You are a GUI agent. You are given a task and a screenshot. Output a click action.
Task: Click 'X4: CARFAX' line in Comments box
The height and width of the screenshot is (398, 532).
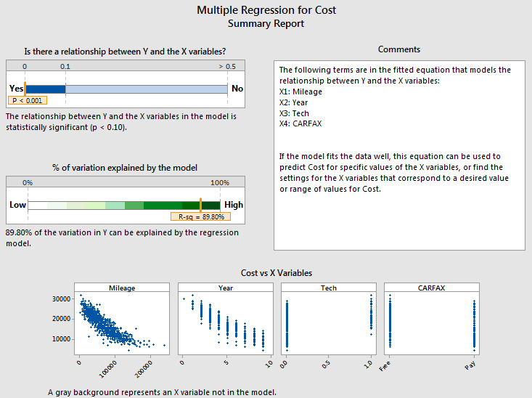(299, 123)
